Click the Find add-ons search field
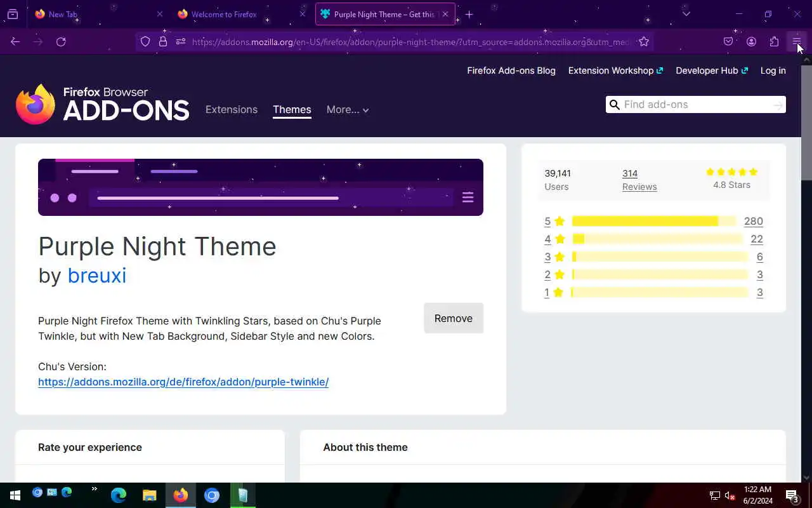Image resolution: width=812 pixels, height=508 pixels. [696, 105]
